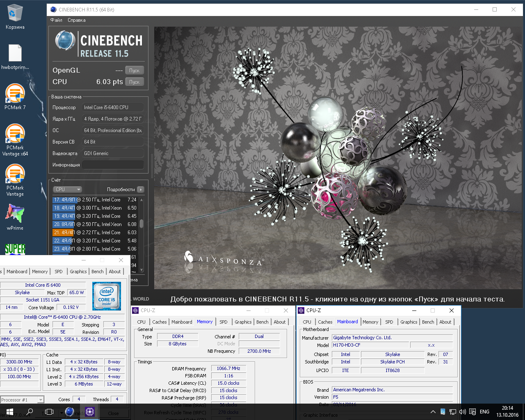Open the Windows Start menu

coord(10,411)
